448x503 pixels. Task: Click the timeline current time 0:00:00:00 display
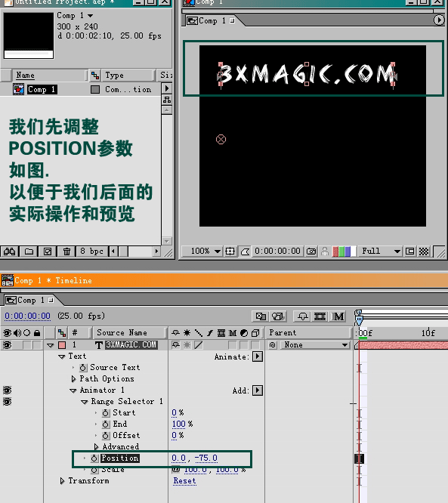coord(28,316)
